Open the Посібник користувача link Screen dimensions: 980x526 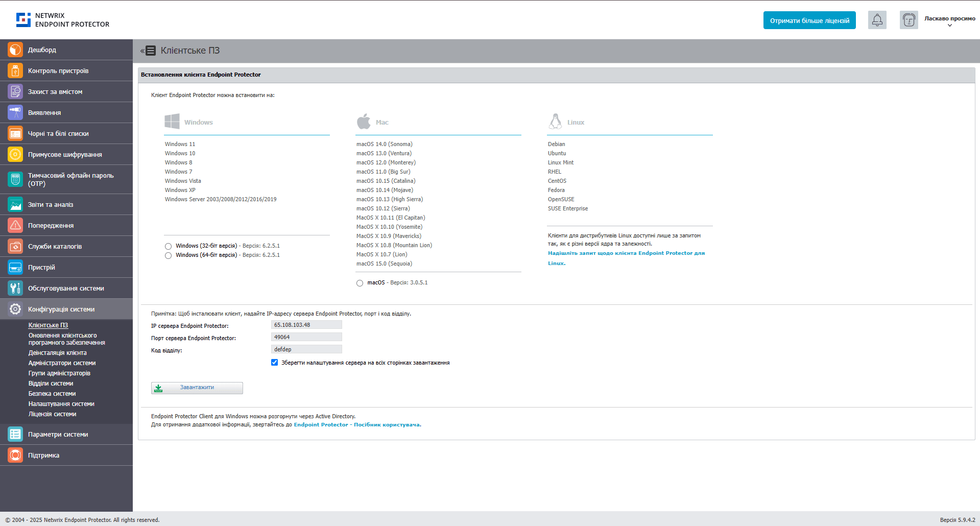pos(386,424)
